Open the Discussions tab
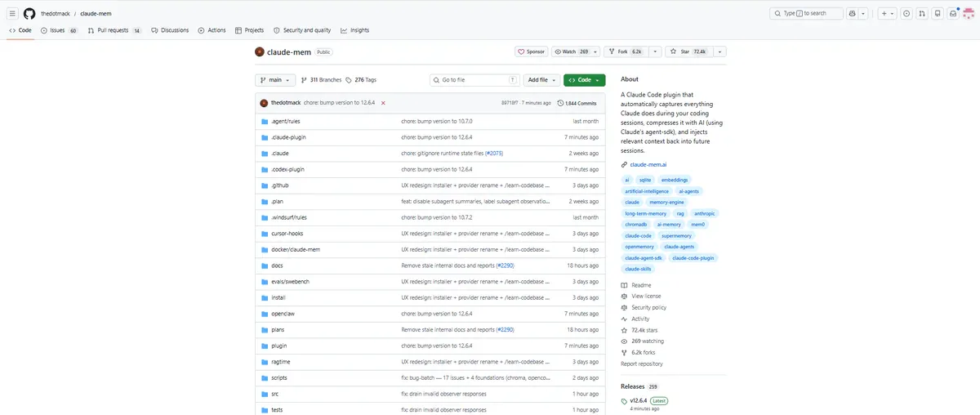980x415 pixels. pos(170,30)
